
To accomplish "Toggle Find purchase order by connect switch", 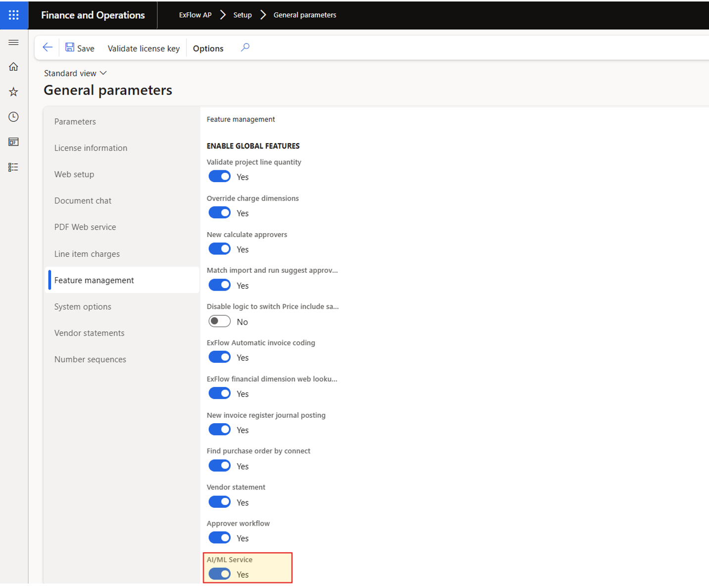I will [x=220, y=466].
